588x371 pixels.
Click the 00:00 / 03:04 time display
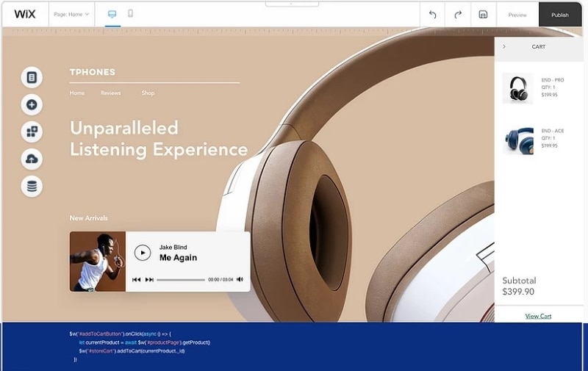(x=220, y=280)
